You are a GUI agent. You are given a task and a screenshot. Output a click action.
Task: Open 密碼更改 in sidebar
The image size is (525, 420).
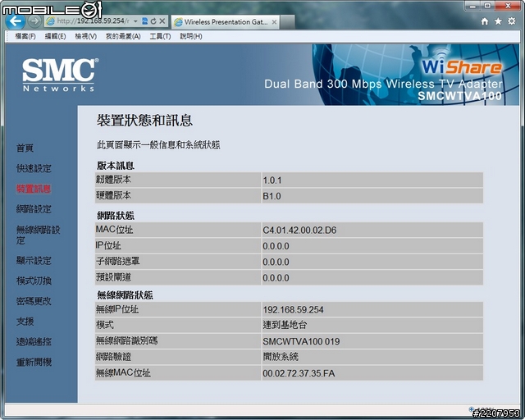pyautogui.click(x=34, y=301)
